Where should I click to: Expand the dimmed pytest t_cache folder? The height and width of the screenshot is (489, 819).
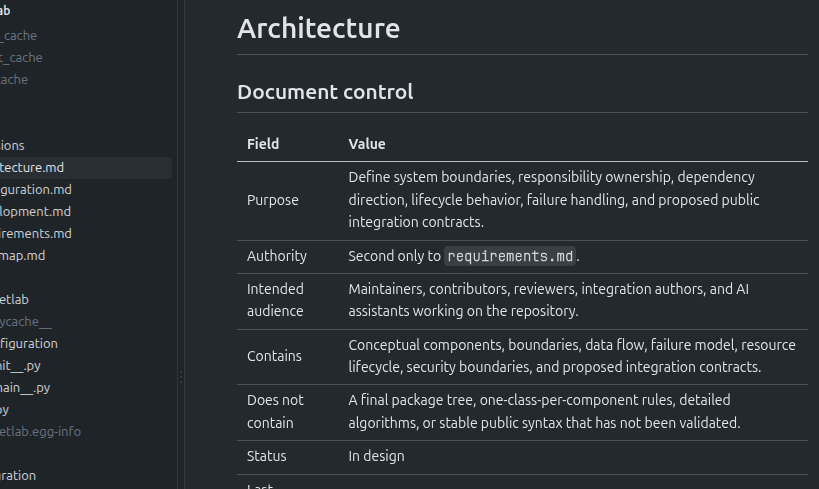21,57
